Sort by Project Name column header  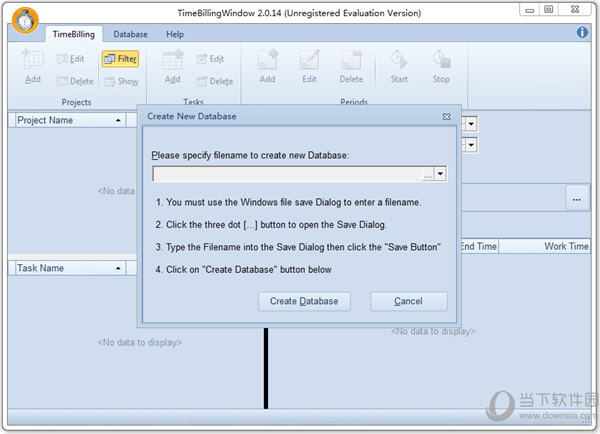[70, 120]
